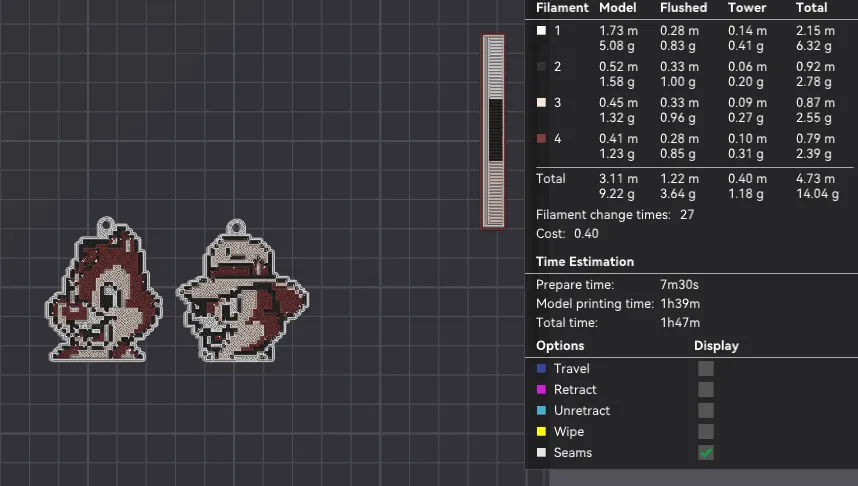The image size is (858, 486).
Task: Click the Flushed column header
Action: (683, 8)
